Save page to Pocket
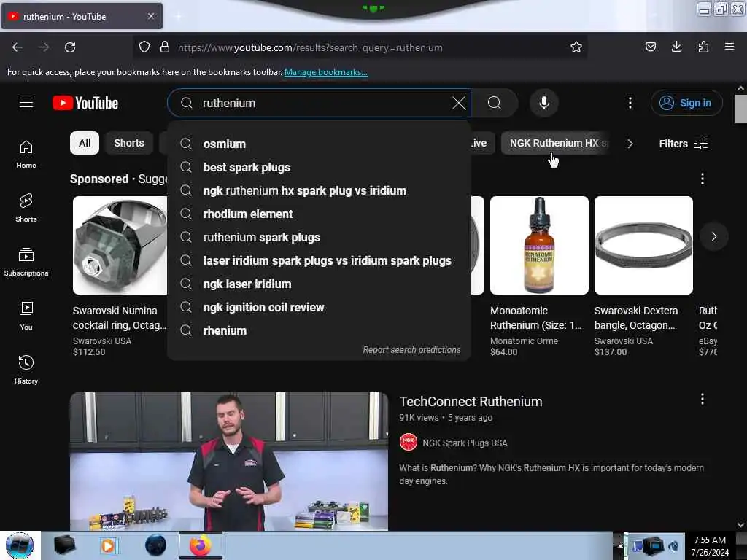747x560 pixels. click(650, 47)
